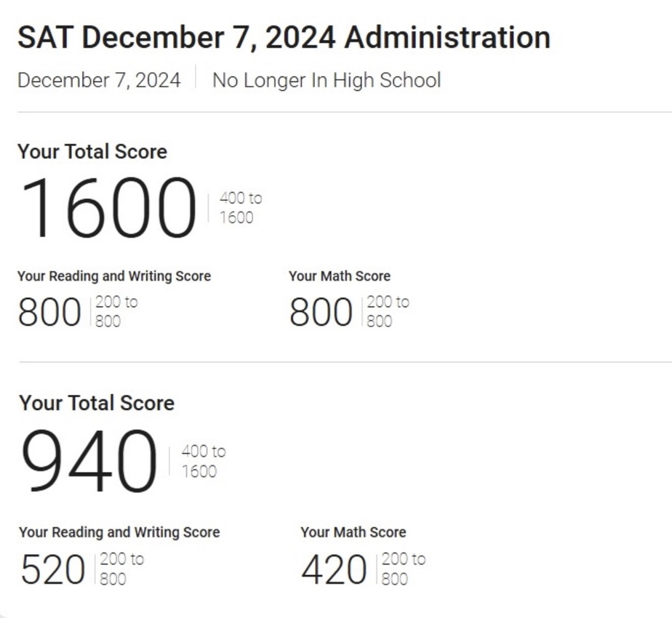Click the 200 to 800 range beside 420
The height and width of the screenshot is (618, 672).
coord(403,569)
